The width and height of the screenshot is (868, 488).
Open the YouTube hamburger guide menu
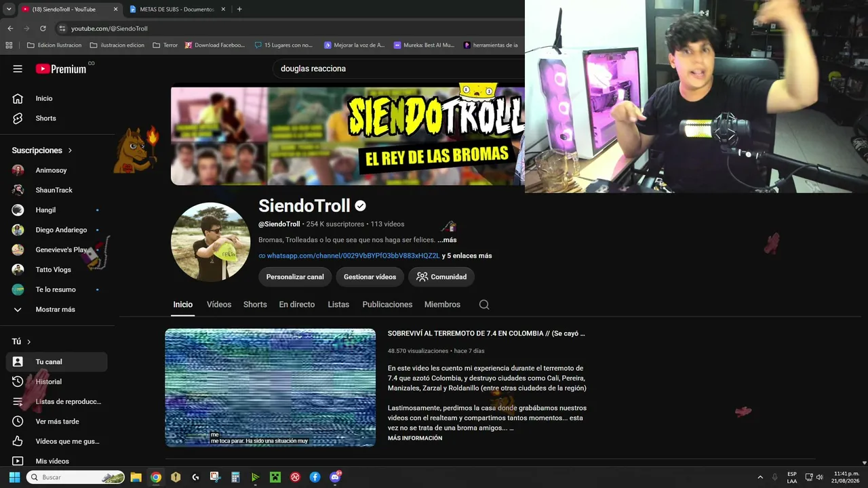click(x=18, y=68)
